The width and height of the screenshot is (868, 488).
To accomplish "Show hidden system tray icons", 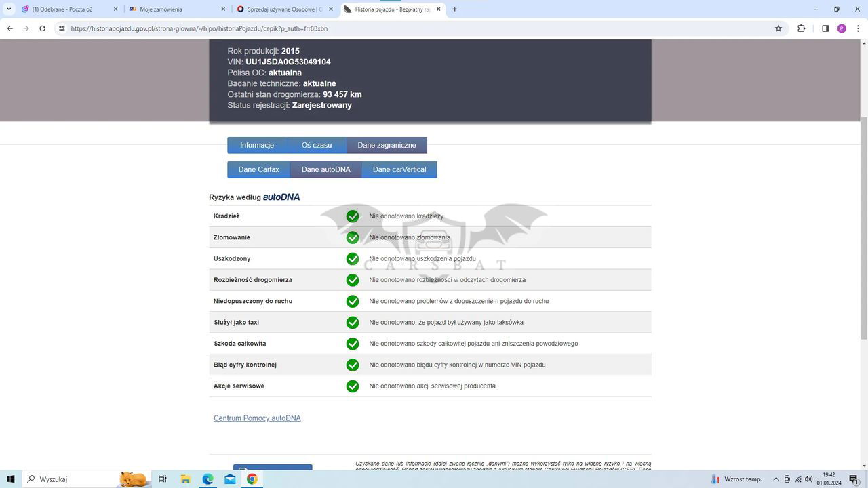I will pyautogui.click(x=776, y=479).
